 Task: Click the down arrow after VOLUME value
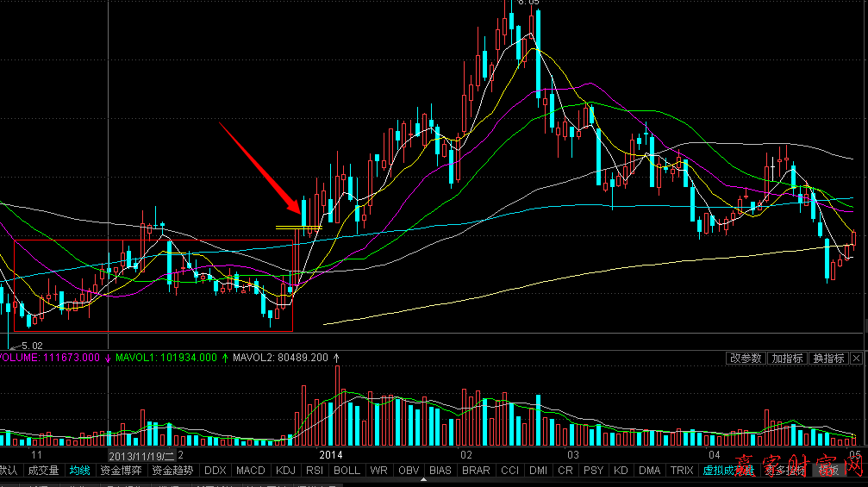point(107,357)
